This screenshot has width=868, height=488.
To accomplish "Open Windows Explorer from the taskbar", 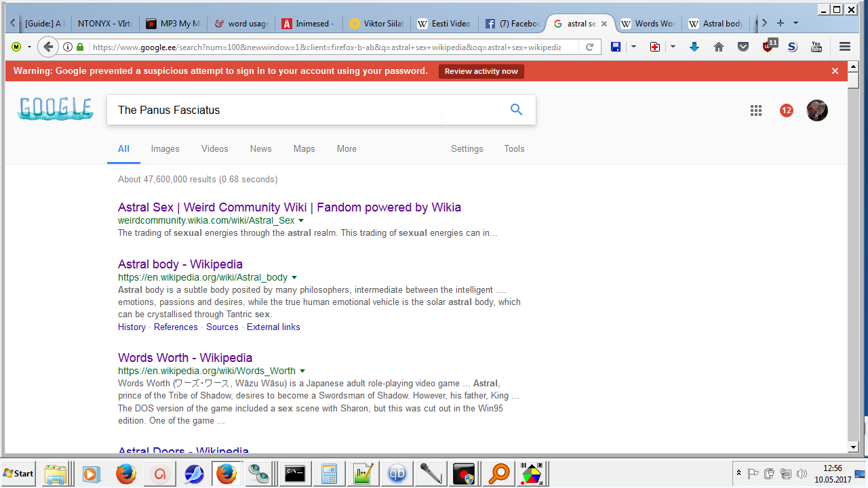I will coord(56,474).
